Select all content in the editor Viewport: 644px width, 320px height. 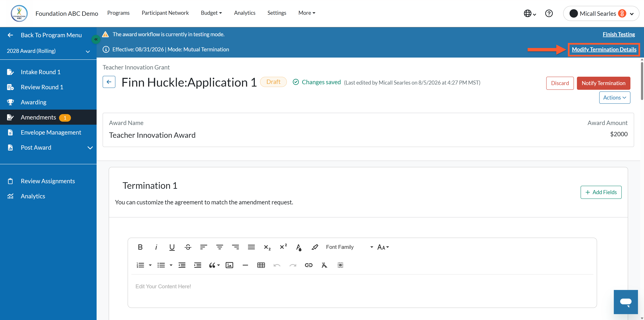(340, 265)
